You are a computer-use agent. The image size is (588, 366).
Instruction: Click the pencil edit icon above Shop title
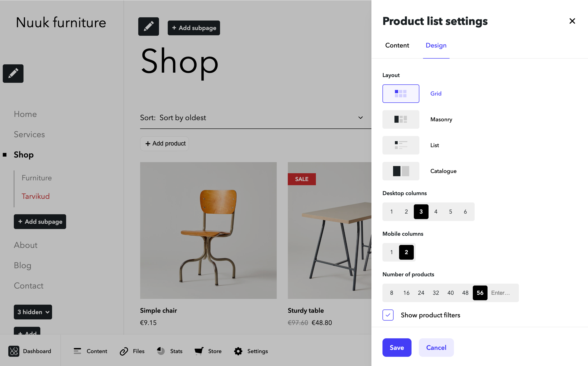tap(148, 26)
